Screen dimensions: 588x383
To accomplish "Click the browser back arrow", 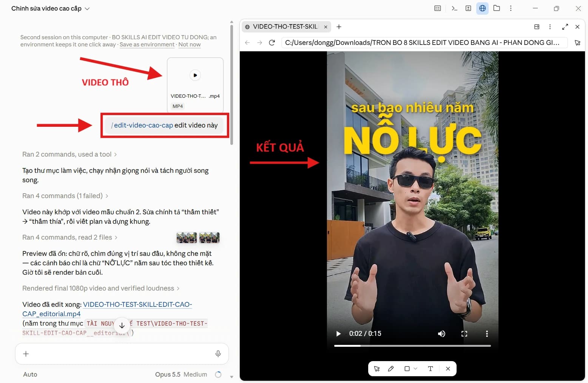I will [247, 43].
